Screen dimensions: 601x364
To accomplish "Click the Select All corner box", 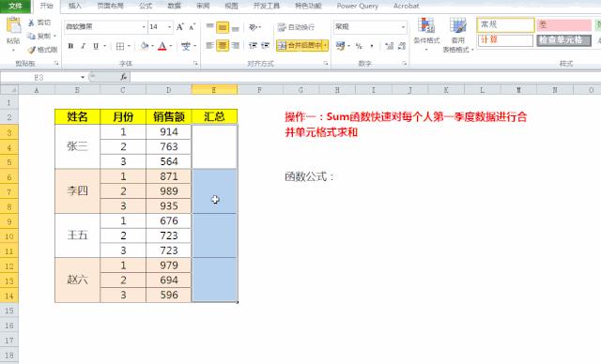I will click(x=9, y=90).
